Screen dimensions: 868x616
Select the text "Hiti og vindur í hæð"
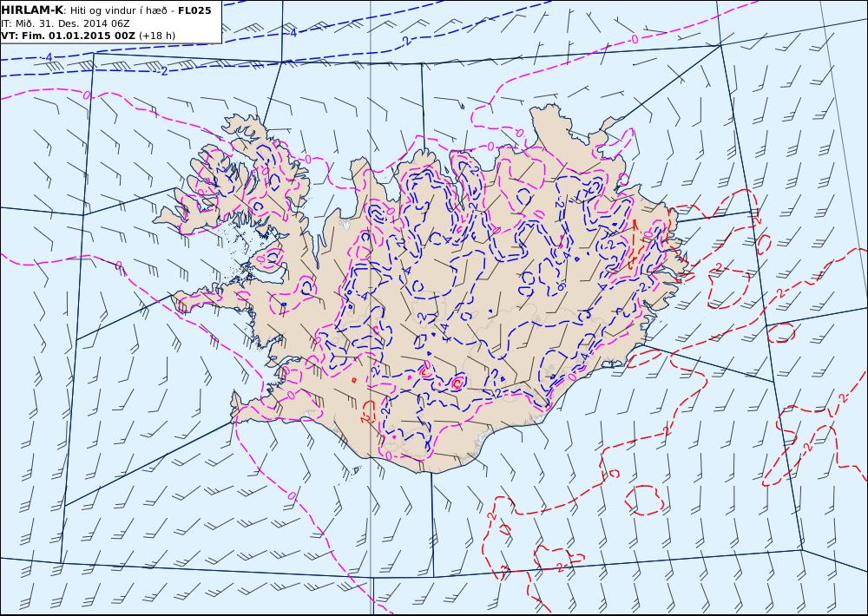pyautogui.click(x=118, y=10)
